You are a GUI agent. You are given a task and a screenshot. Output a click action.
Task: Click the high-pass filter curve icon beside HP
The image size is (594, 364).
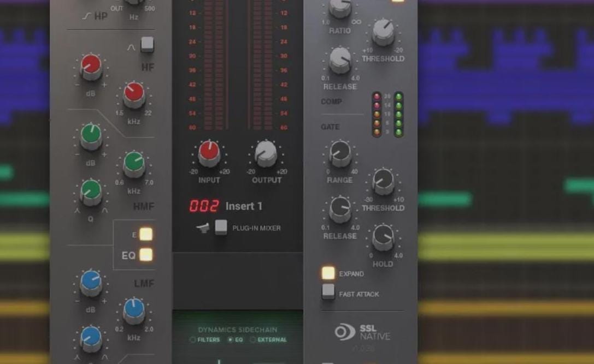click(87, 16)
